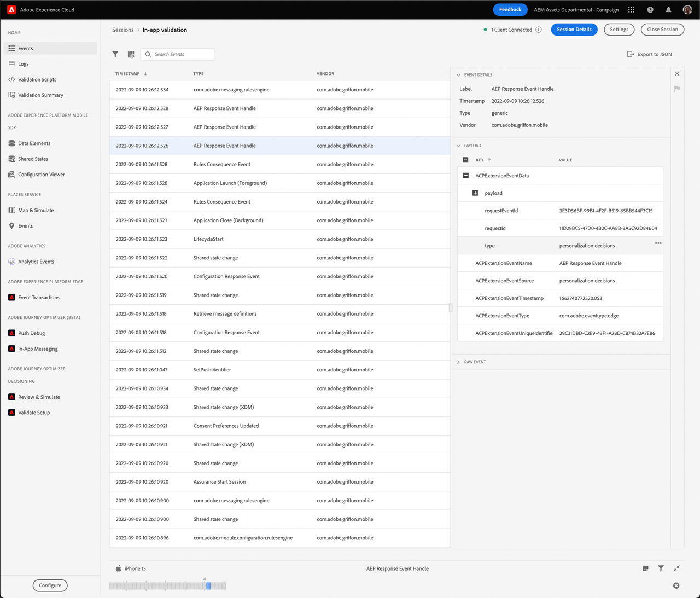This screenshot has width=700, height=598.
Task: Open Validation Summary in the sidebar
Action: (50, 95)
